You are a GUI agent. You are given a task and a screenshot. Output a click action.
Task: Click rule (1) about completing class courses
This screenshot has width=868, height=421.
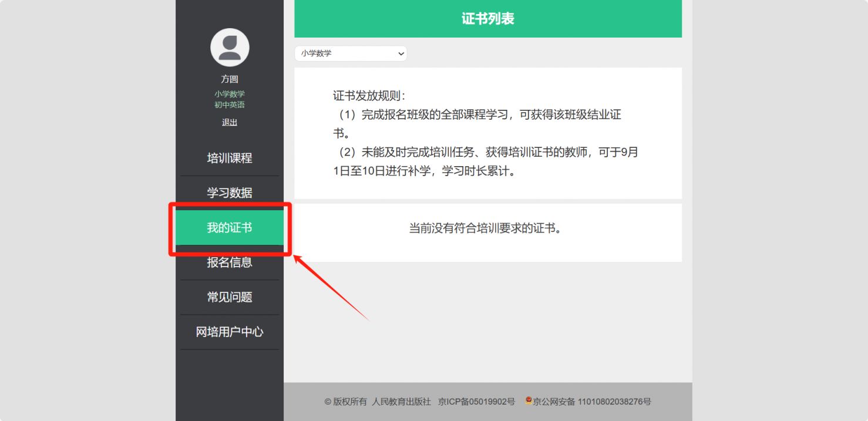(477, 124)
